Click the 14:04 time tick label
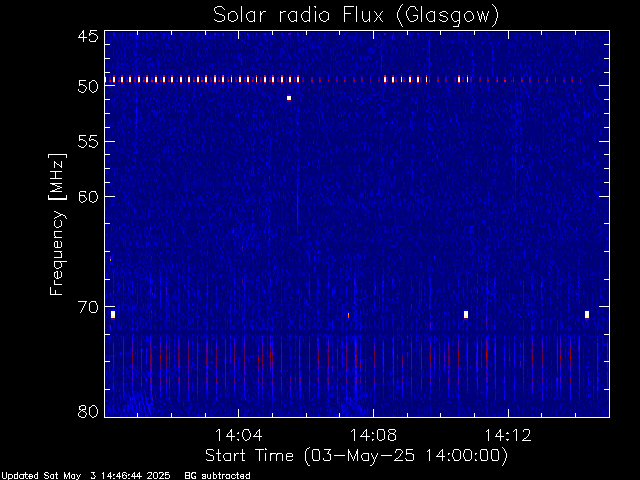Image resolution: width=640 pixels, height=480 pixels. pyautogui.click(x=238, y=435)
